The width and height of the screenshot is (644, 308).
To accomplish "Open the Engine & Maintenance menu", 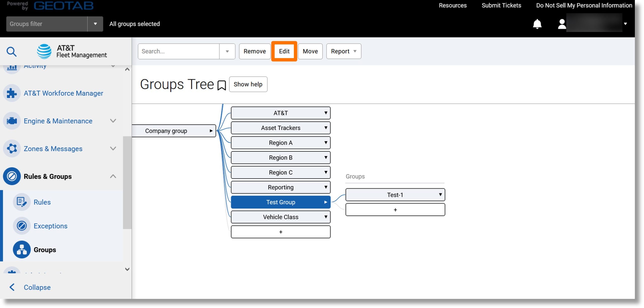I will (58, 121).
